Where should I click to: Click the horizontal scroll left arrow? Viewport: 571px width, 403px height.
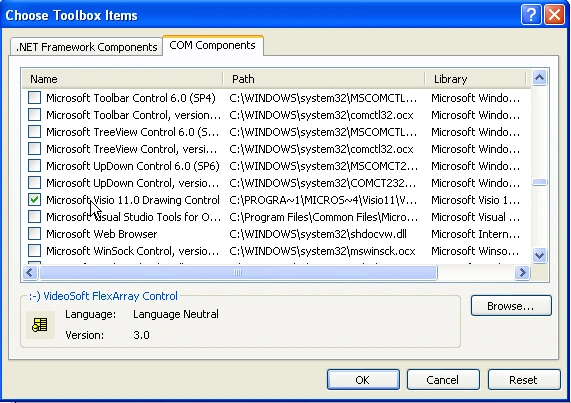pos(30,272)
